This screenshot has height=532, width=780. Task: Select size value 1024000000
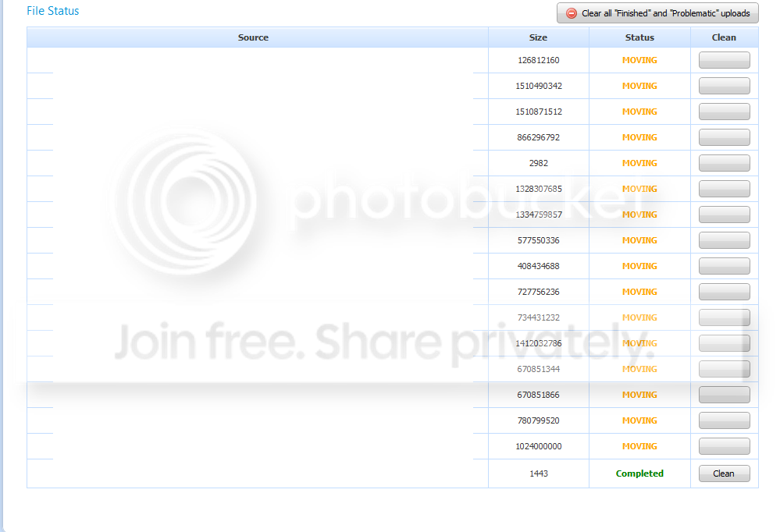[x=538, y=446]
